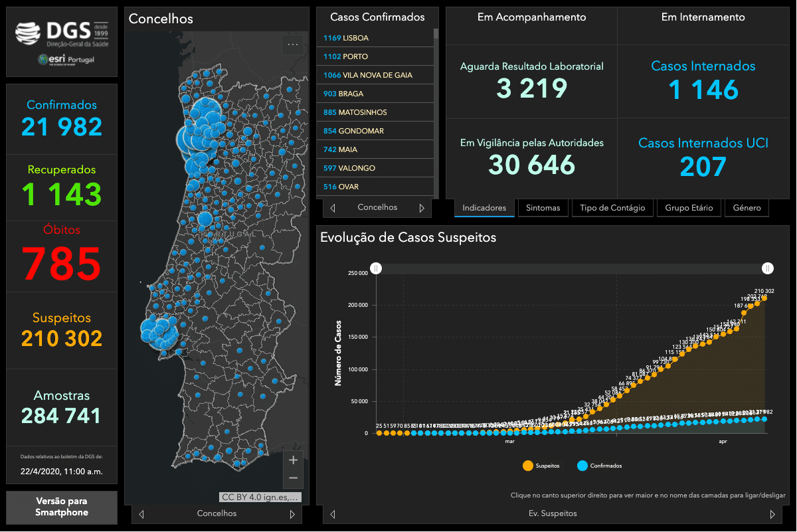Click previous arrow under Casos Confirmados list
Viewport: 797px width, 532px height.
point(333,208)
